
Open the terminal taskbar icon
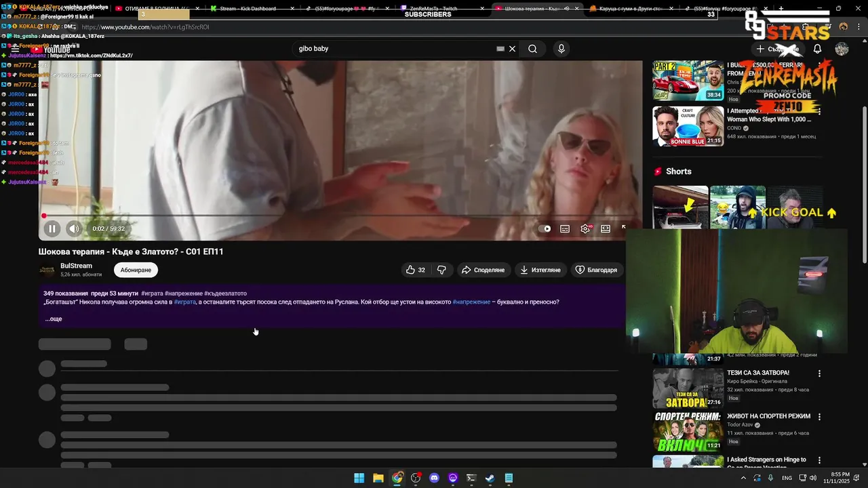(x=471, y=478)
